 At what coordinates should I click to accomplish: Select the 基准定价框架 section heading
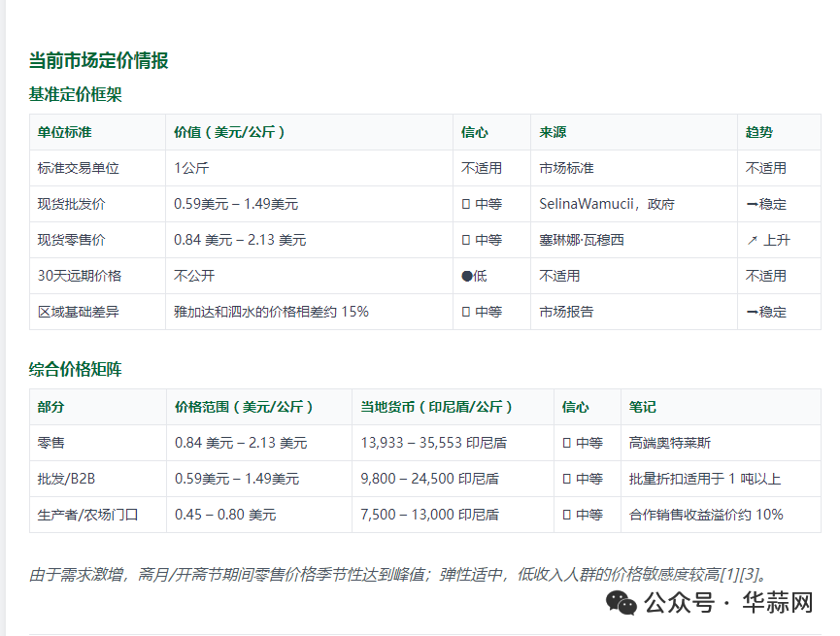(x=75, y=95)
